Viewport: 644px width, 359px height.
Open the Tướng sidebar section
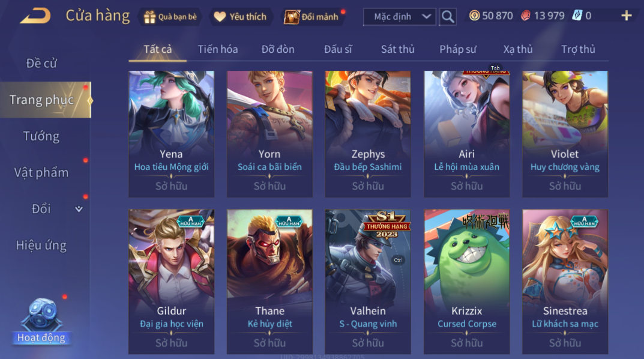tap(41, 136)
